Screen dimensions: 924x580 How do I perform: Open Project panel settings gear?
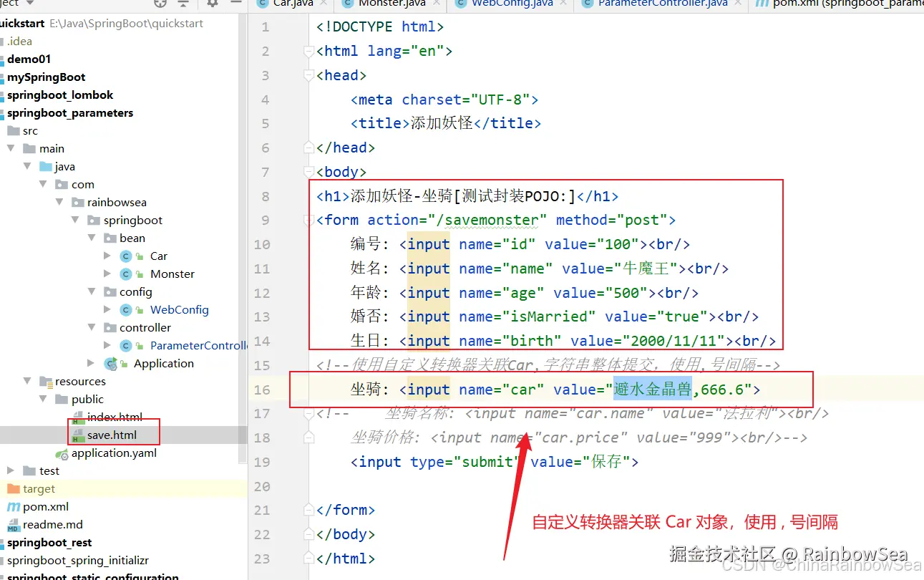(213, 4)
